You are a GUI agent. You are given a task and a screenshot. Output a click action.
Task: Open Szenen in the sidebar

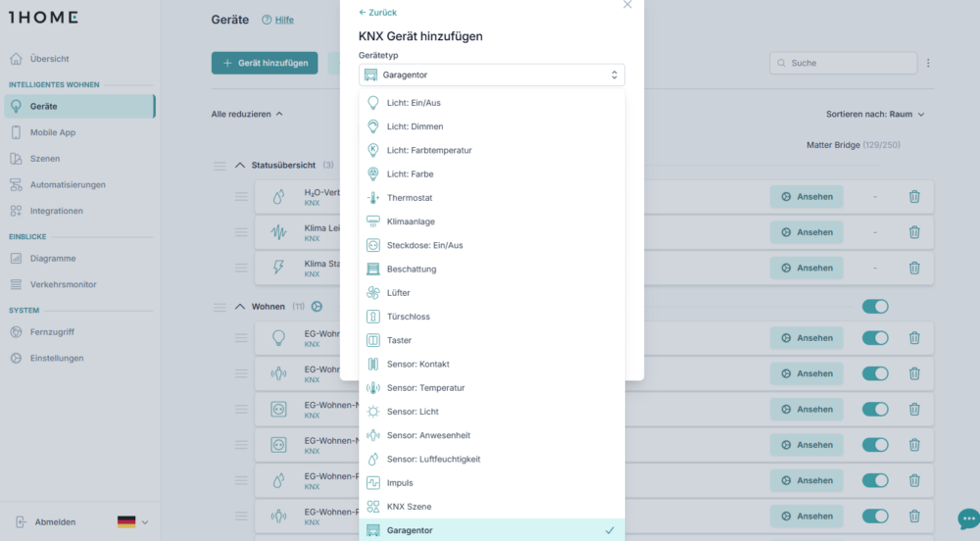click(80, 159)
